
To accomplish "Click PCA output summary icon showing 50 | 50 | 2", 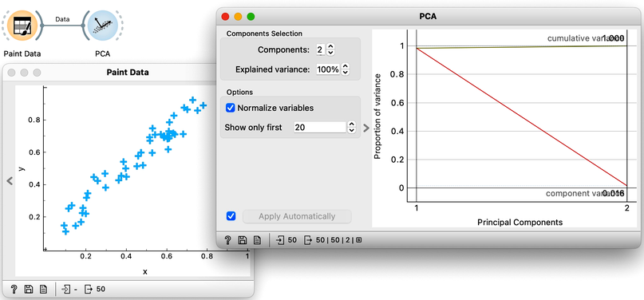I will point(308,240).
